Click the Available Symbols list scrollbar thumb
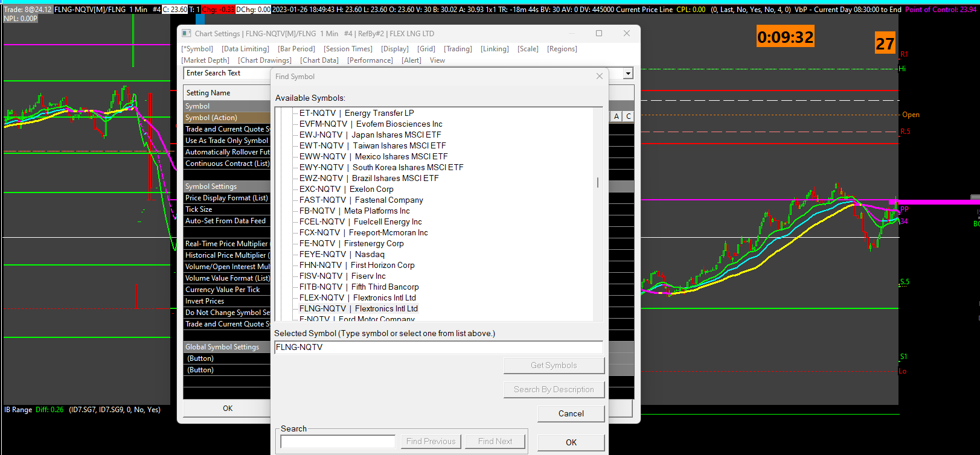The height and width of the screenshot is (455, 980). click(x=598, y=182)
